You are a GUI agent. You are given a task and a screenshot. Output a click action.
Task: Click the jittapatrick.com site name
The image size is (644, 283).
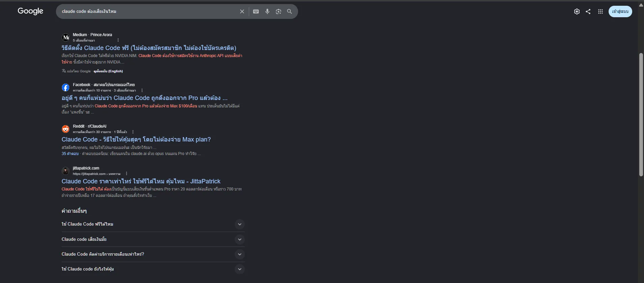[86, 168]
